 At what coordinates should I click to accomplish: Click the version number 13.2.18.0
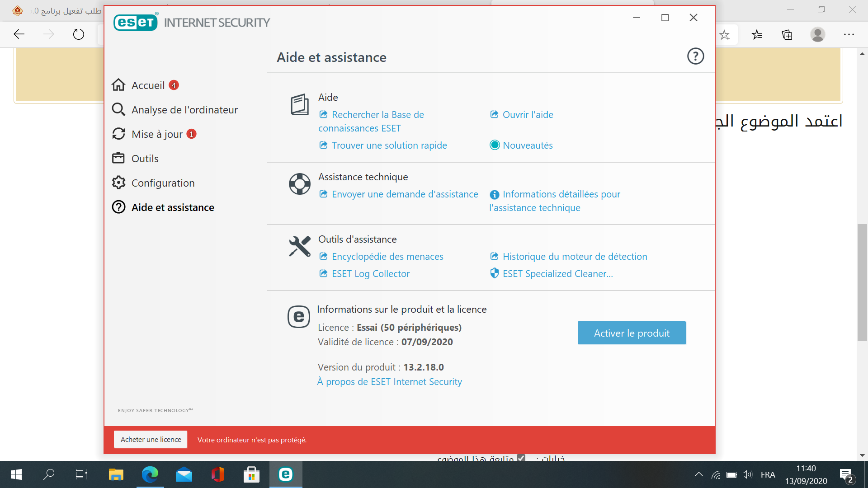pyautogui.click(x=424, y=367)
